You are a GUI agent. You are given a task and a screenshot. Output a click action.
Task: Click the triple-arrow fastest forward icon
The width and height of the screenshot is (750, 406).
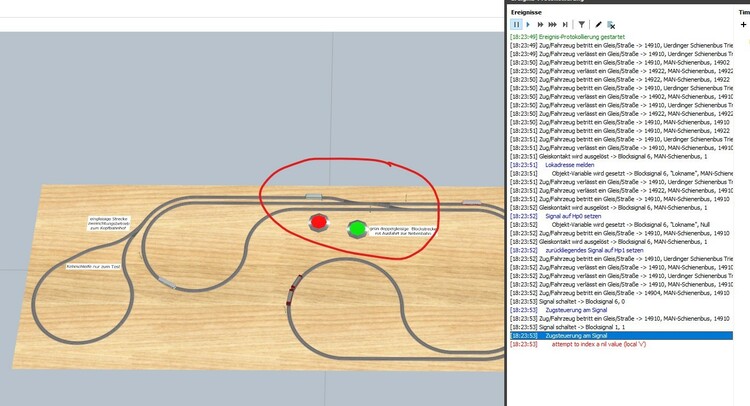553,24
